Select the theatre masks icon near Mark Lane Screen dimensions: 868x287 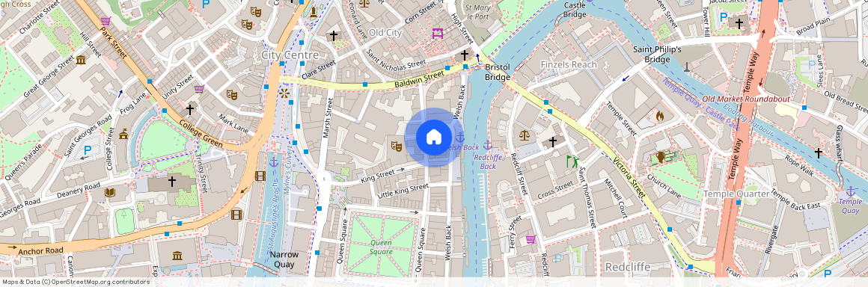[x=231, y=95]
